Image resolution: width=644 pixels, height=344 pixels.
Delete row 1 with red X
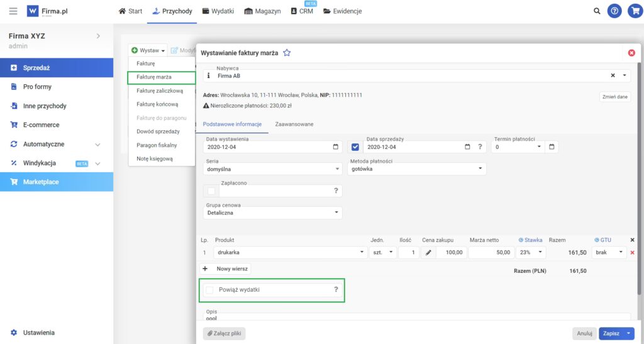[632, 252]
